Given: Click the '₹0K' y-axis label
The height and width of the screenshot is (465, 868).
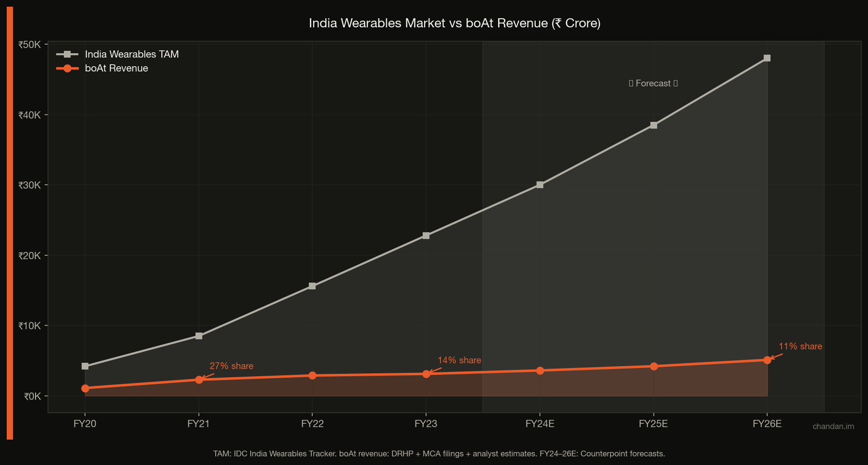Looking at the screenshot, I should 33,396.
